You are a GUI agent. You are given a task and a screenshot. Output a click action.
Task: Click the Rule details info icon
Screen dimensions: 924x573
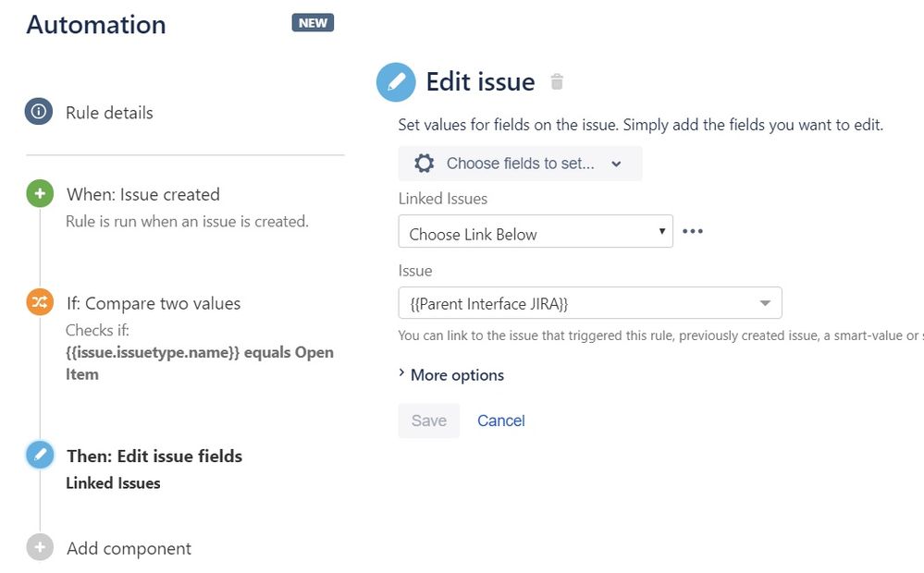pyautogui.click(x=39, y=113)
